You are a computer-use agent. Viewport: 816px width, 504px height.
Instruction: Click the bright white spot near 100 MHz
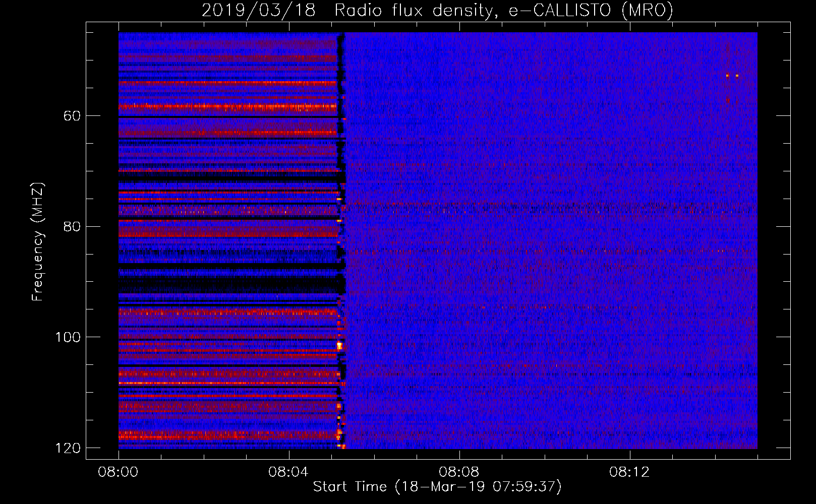click(x=339, y=346)
